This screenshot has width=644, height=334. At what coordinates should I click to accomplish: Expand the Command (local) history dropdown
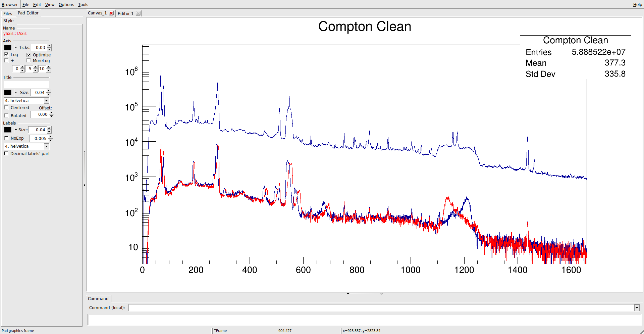[637, 308]
